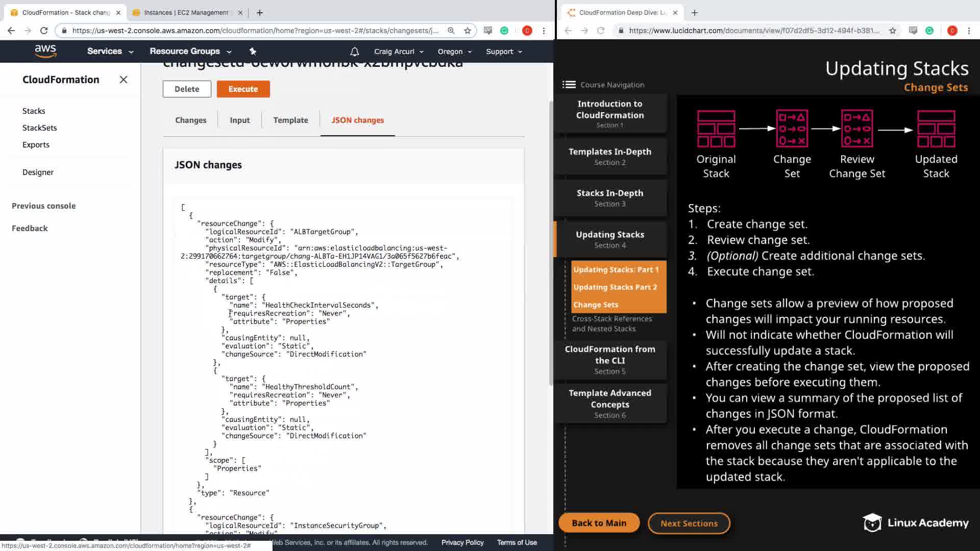The height and width of the screenshot is (551, 980).
Task: Bookmark the Lucidchart page with star
Action: coord(893,31)
